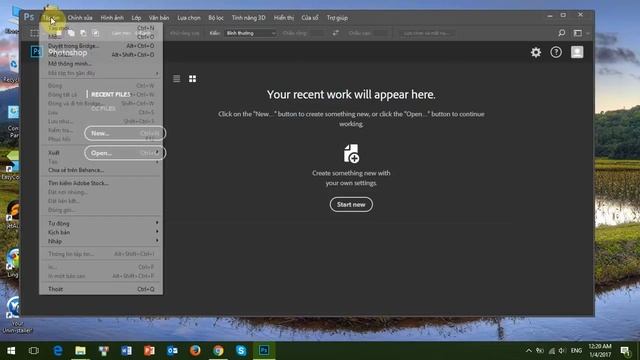Click the Start new button
Screen dimensions: 640x360
click(351, 204)
